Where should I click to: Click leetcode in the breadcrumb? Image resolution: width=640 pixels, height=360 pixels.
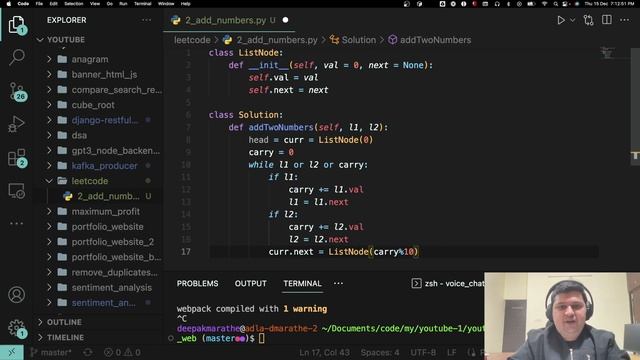click(192, 40)
